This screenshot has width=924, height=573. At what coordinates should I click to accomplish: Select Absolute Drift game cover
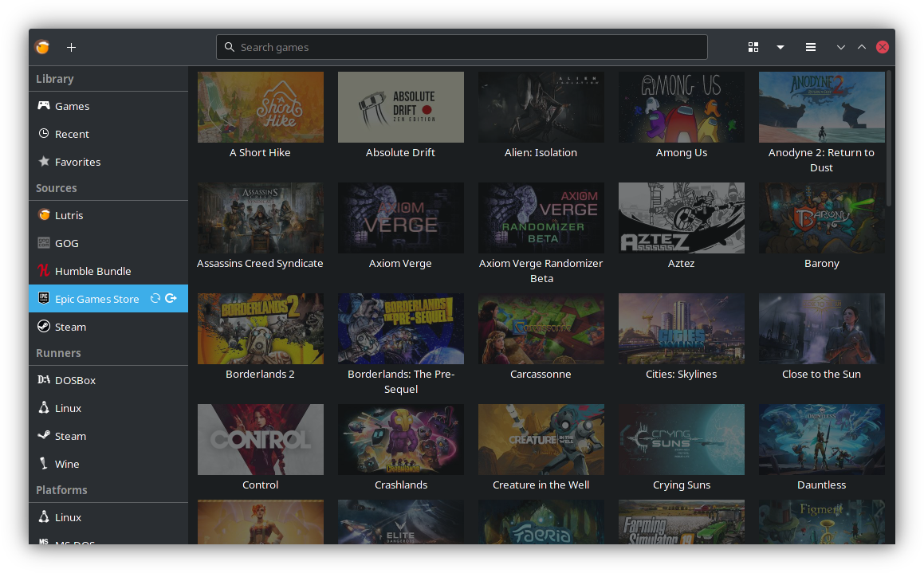coord(401,107)
